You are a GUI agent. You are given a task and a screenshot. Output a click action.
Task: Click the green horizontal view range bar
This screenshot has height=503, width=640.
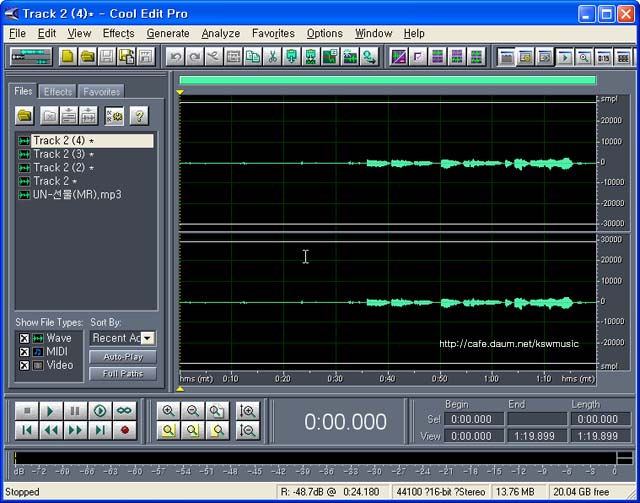point(387,80)
